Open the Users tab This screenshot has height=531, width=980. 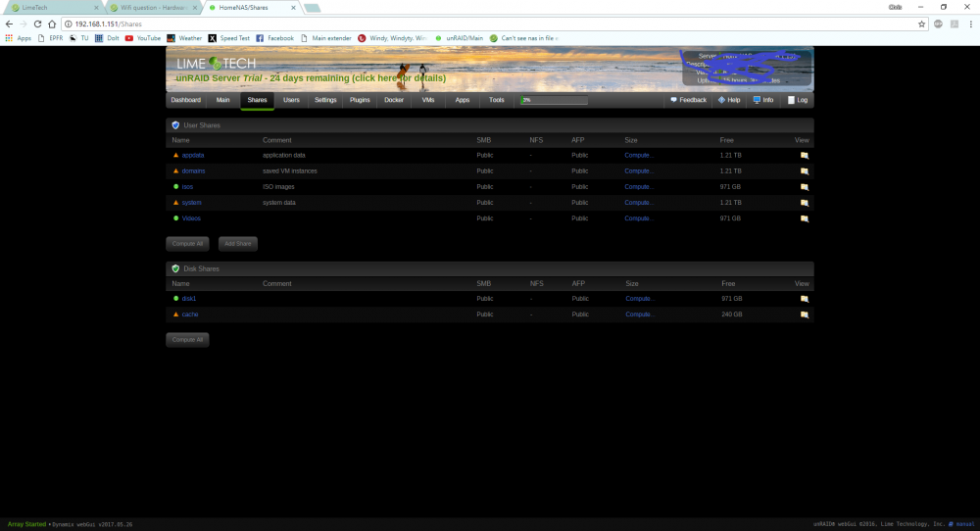point(291,100)
